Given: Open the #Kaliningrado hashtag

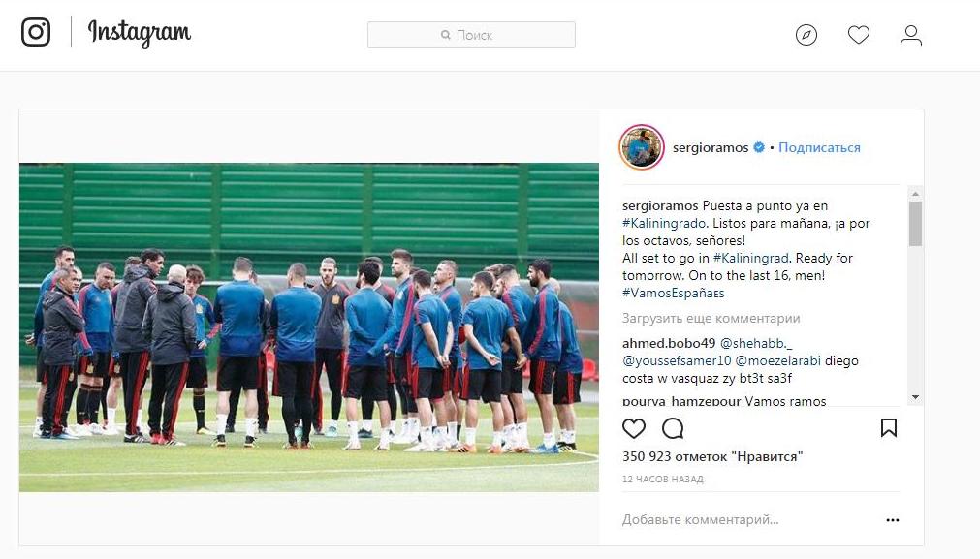Looking at the screenshot, I should 664,223.
